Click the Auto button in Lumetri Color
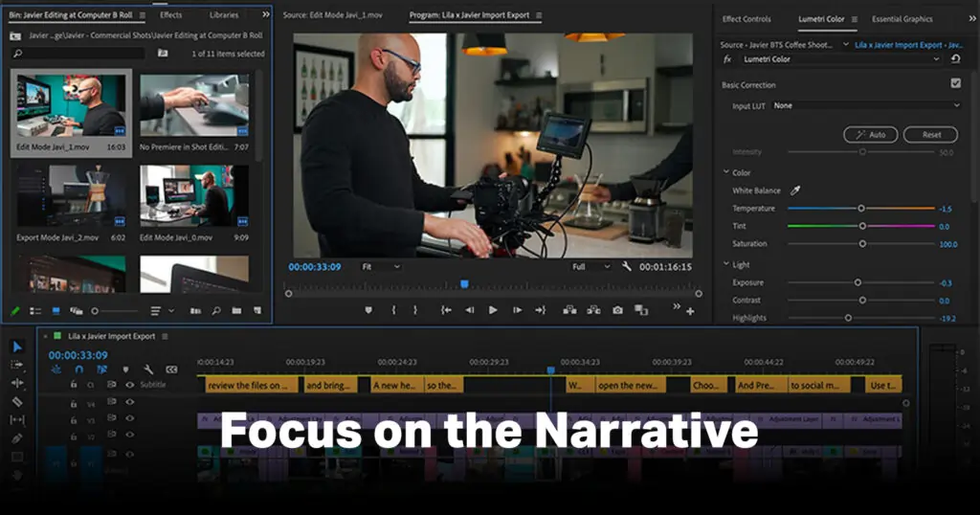This screenshot has width=980, height=515. coord(870,135)
